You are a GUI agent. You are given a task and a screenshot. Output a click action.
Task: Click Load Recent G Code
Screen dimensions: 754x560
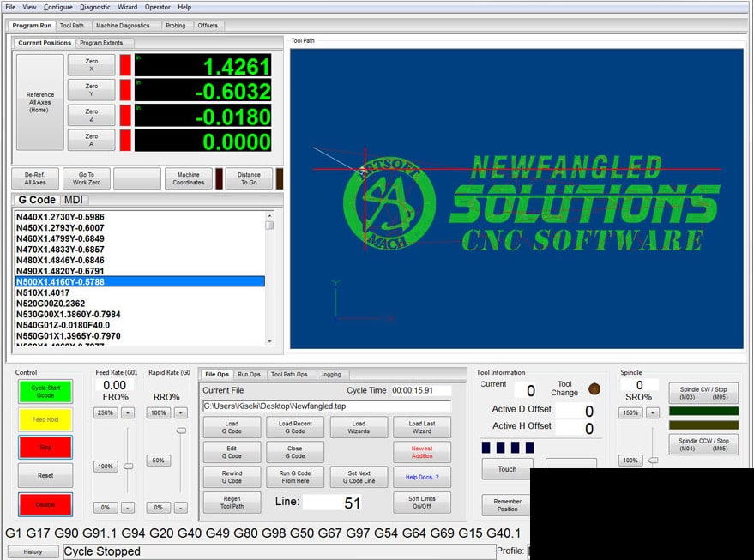[x=295, y=427]
